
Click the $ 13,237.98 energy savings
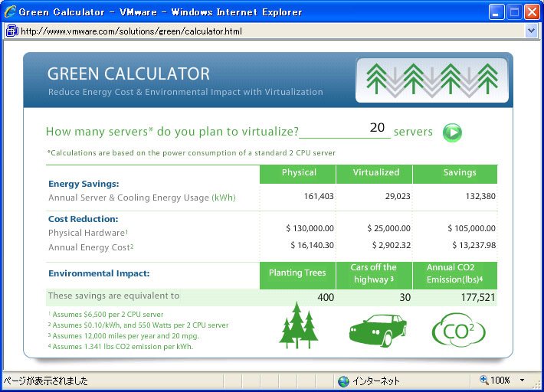point(474,245)
